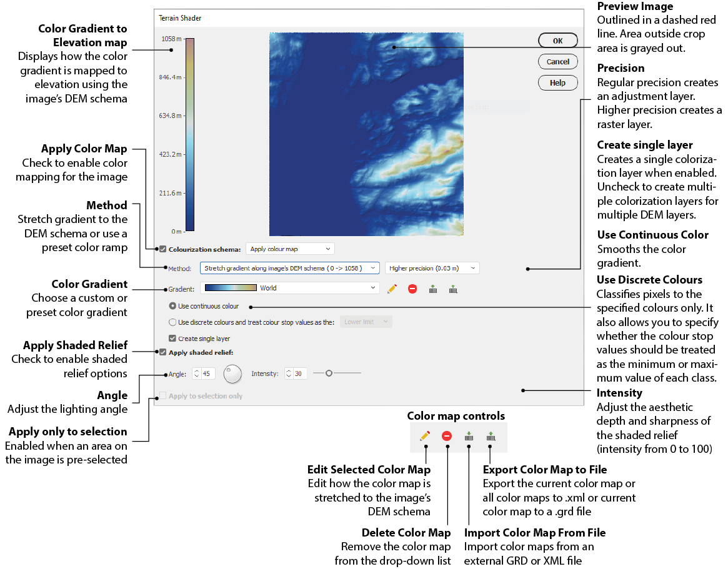
Task: Uncheck the Create single layer checkbox
Action: (172, 339)
